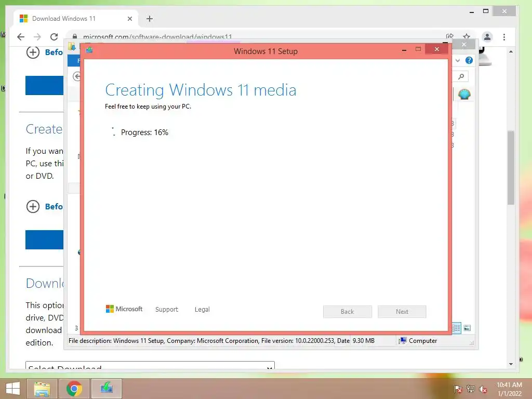Image resolution: width=532 pixels, height=399 pixels.
Task: Click the Back button in Windows 11 Setup
Action: (348, 312)
